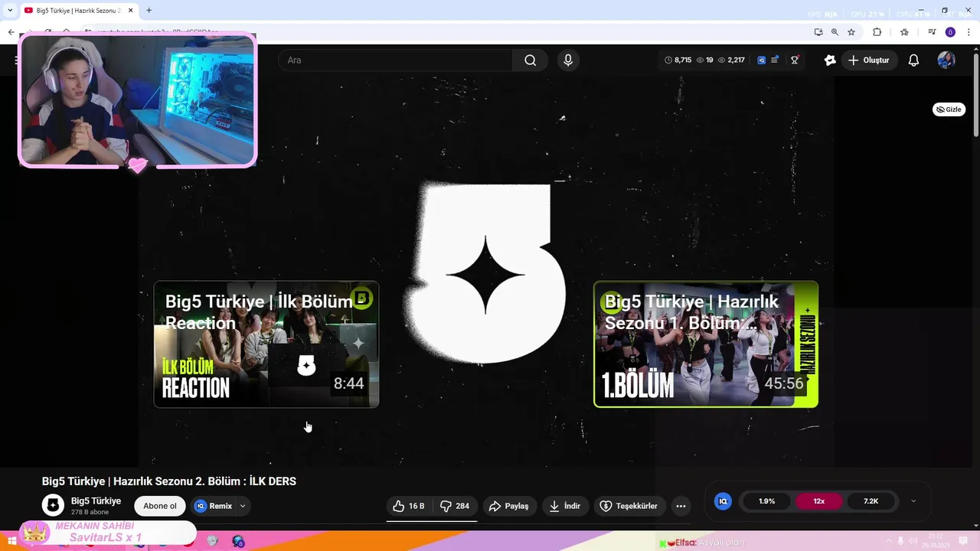Click the '278 B abone' subscriber count
This screenshot has height=551, width=980.
point(90,512)
